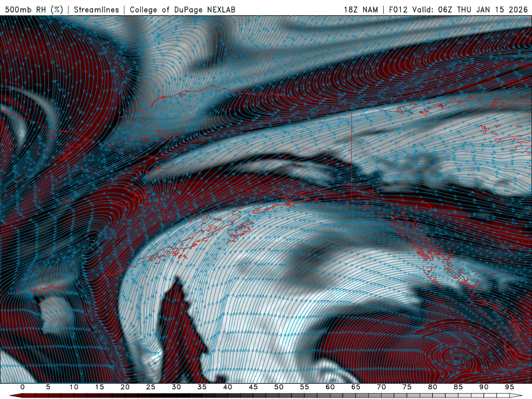Click the "Streamlines" label in header
The width and height of the screenshot is (532, 399).
click(96, 9)
